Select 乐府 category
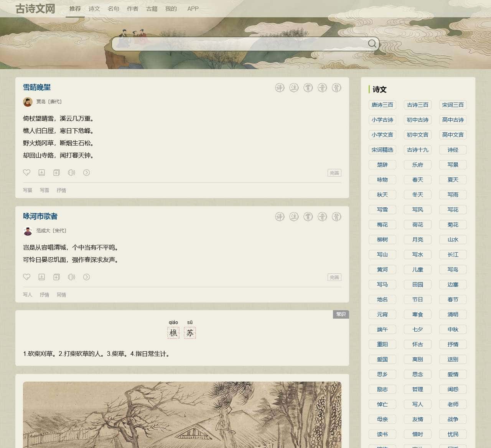 coord(418,165)
